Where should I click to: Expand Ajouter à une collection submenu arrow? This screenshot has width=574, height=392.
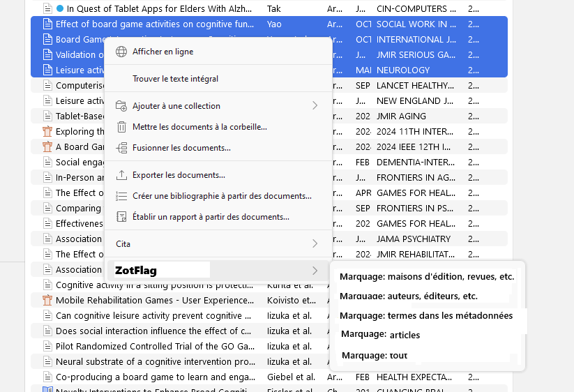[315, 106]
